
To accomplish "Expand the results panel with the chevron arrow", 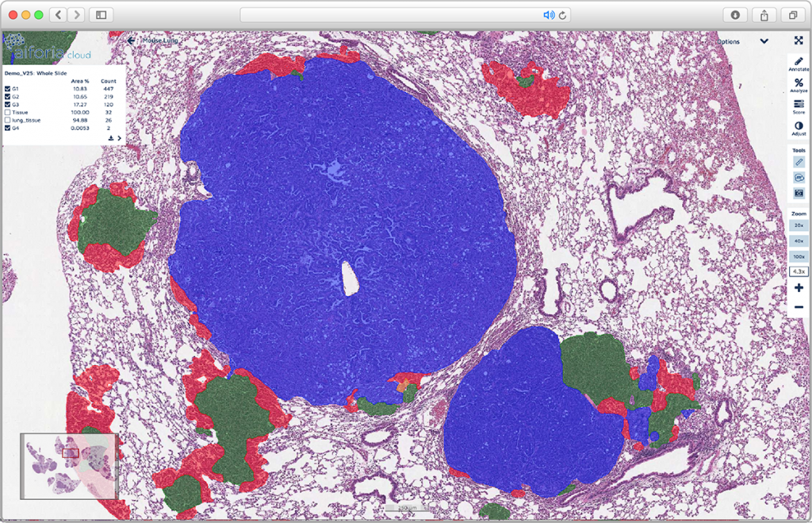I will pyautogui.click(x=120, y=138).
